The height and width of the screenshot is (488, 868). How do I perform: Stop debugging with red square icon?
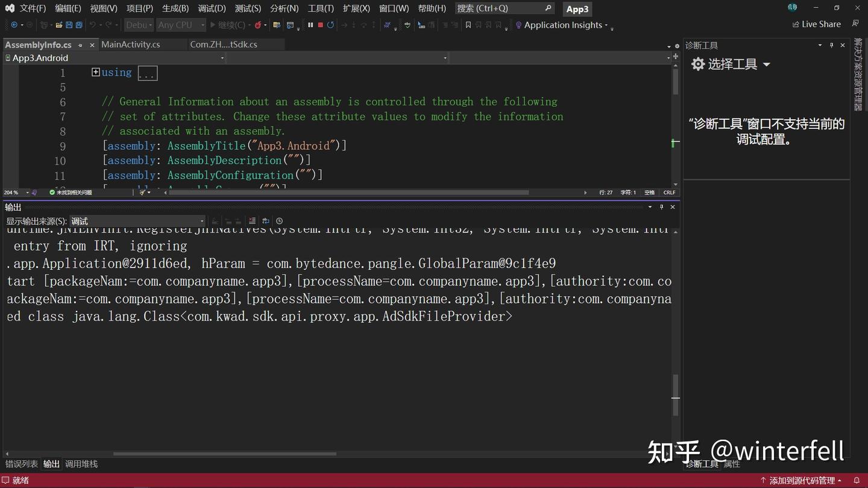click(321, 25)
